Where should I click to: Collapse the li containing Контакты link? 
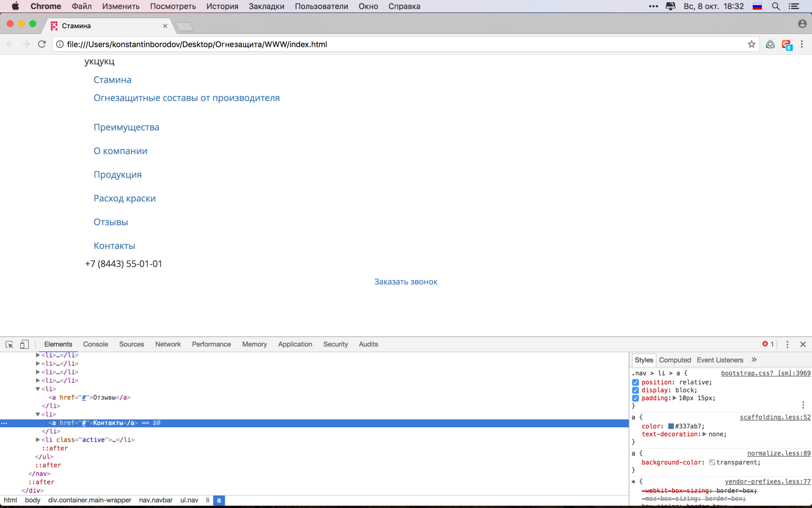pyautogui.click(x=38, y=414)
